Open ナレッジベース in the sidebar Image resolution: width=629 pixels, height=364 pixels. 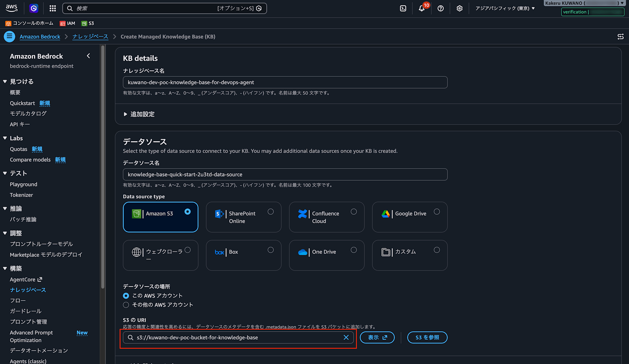click(28, 290)
